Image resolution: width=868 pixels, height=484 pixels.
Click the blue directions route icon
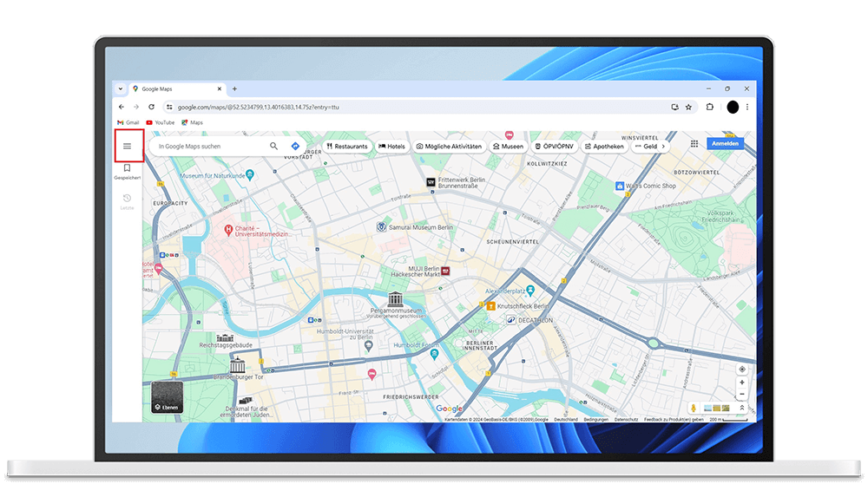295,146
